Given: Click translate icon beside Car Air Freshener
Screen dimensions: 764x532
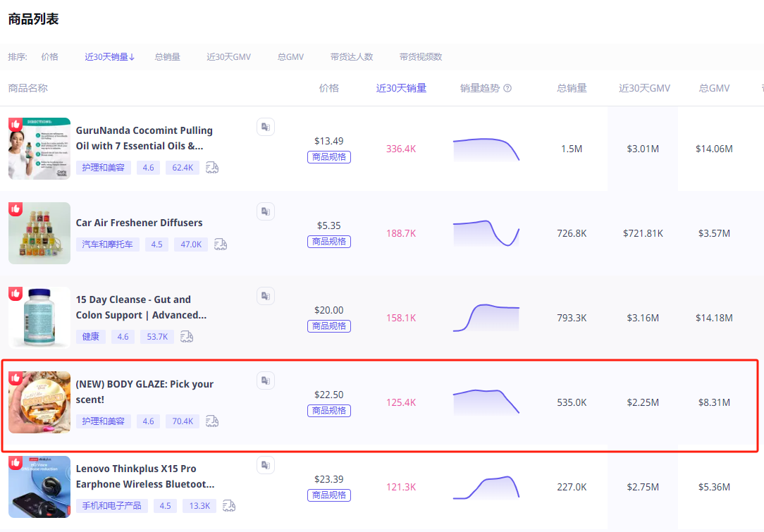Looking at the screenshot, I should click(265, 211).
